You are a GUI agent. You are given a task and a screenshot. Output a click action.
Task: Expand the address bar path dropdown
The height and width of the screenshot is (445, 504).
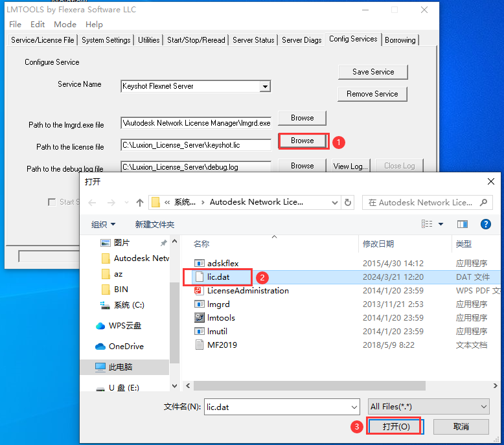(335, 203)
